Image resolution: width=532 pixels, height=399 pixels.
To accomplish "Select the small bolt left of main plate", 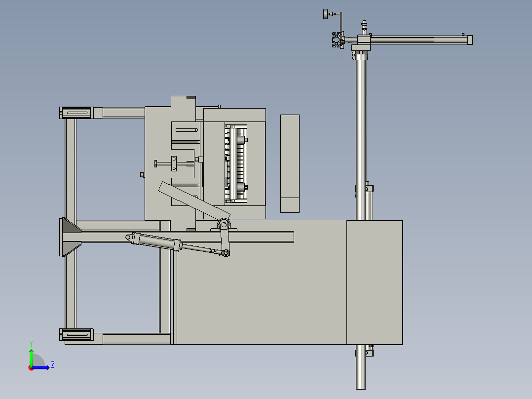I will point(143,175).
